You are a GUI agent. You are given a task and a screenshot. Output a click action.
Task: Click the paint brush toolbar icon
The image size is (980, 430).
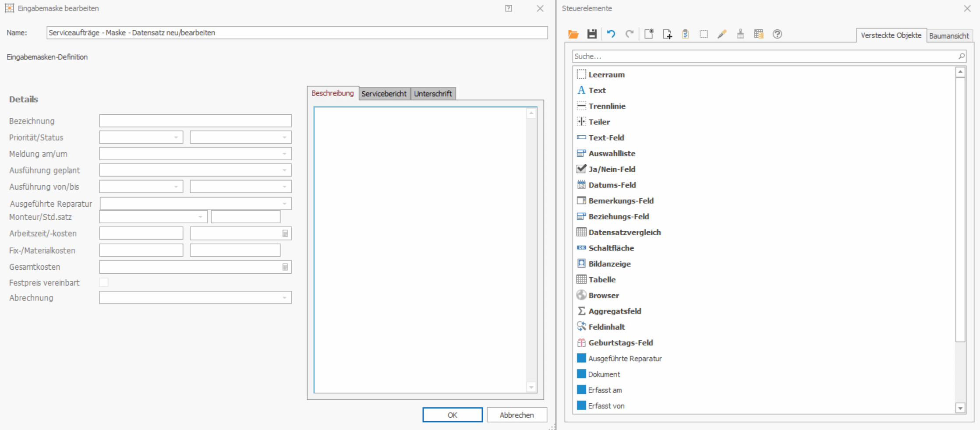(x=740, y=34)
